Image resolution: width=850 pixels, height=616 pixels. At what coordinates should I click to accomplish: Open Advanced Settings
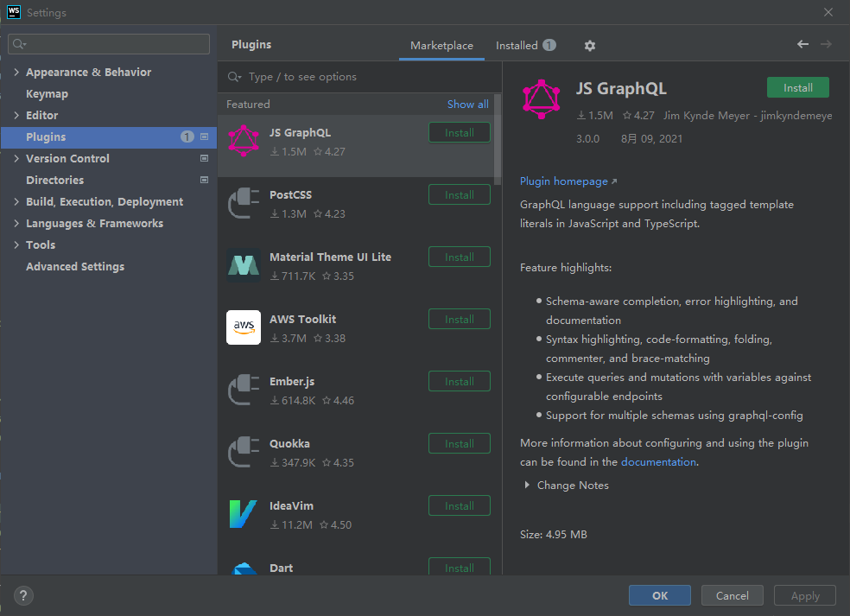click(75, 267)
